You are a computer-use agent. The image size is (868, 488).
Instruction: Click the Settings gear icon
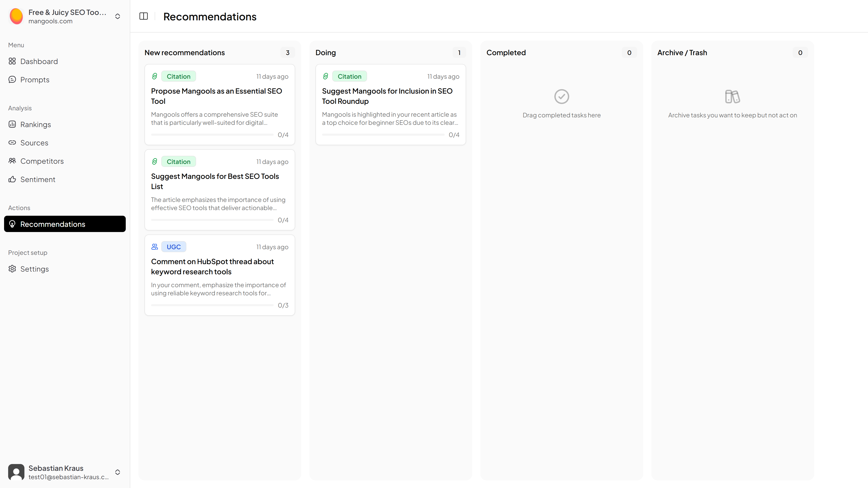pyautogui.click(x=12, y=269)
